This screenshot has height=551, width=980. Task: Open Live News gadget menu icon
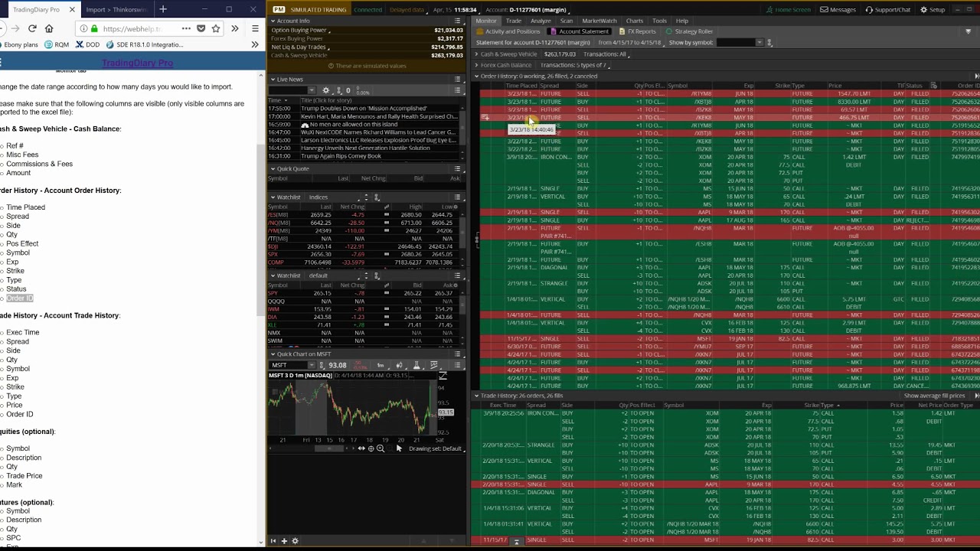coord(458,79)
